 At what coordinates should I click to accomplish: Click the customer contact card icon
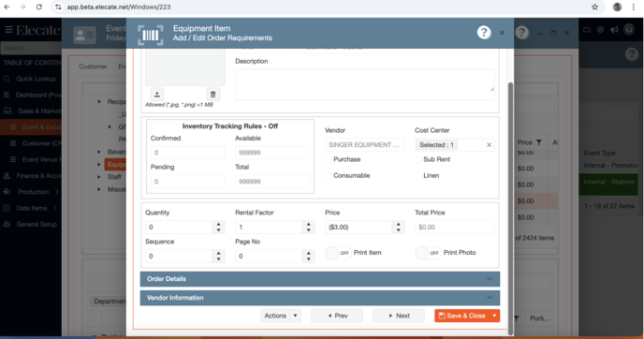pyautogui.click(x=84, y=36)
